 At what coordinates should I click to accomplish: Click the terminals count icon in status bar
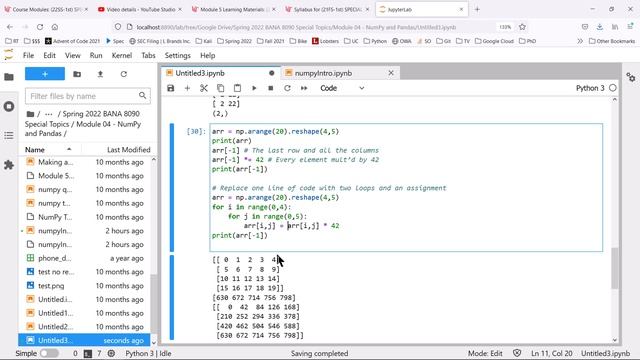(x=88, y=353)
